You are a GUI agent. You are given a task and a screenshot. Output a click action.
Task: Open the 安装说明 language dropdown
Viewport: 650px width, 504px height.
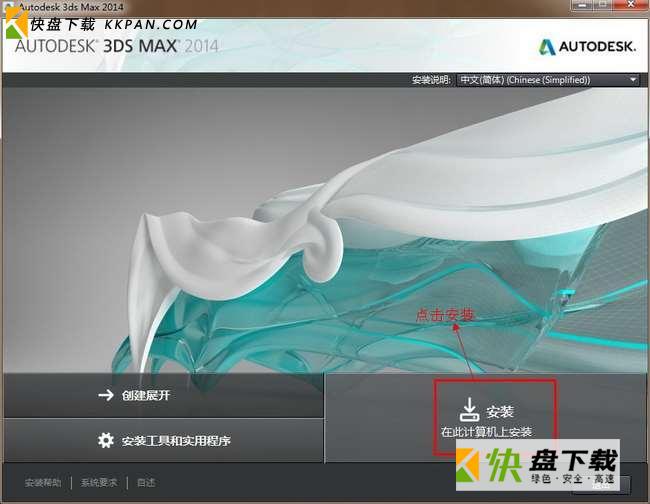click(x=548, y=80)
